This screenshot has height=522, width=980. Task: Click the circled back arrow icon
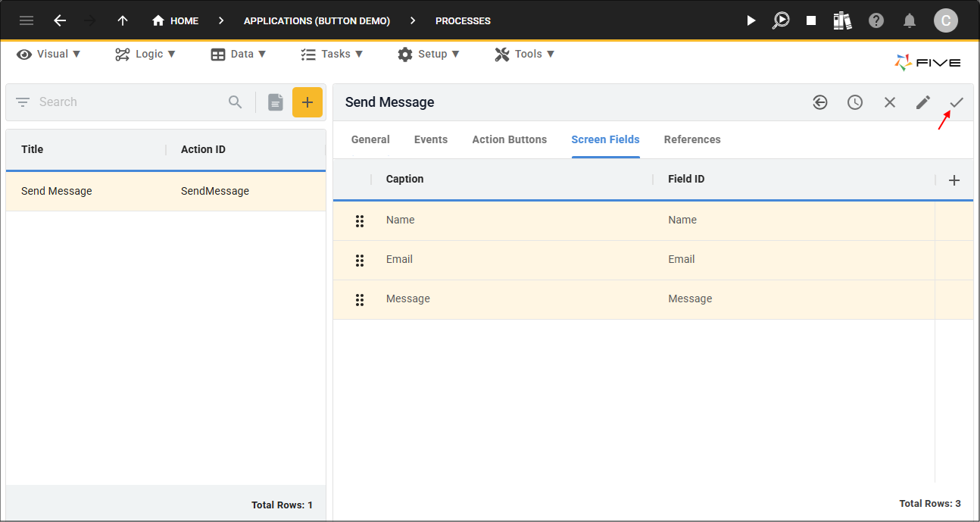point(820,102)
